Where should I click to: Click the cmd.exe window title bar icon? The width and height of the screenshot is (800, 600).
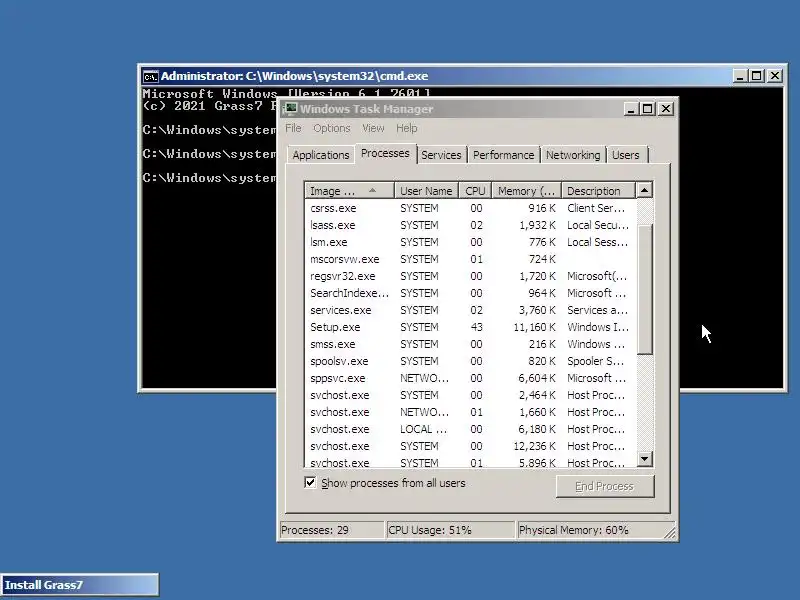coord(151,77)
